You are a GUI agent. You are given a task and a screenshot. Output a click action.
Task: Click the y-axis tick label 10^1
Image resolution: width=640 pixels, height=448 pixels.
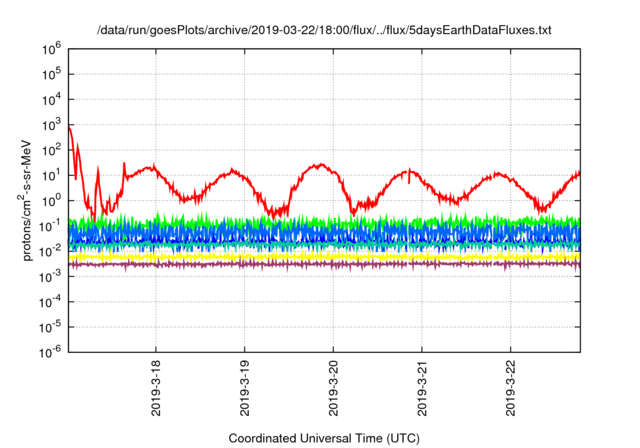[51, 175]
